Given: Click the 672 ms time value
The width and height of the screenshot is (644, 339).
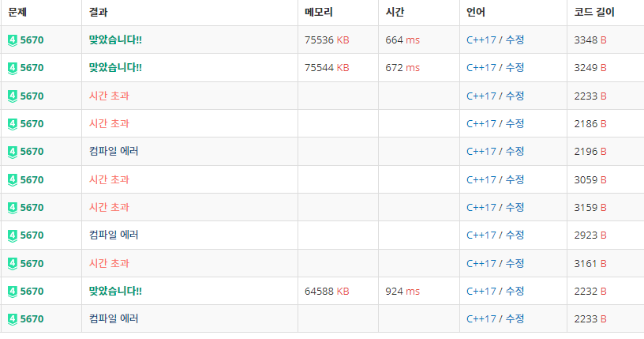Looking at the screenshot, I should point(402,68).
